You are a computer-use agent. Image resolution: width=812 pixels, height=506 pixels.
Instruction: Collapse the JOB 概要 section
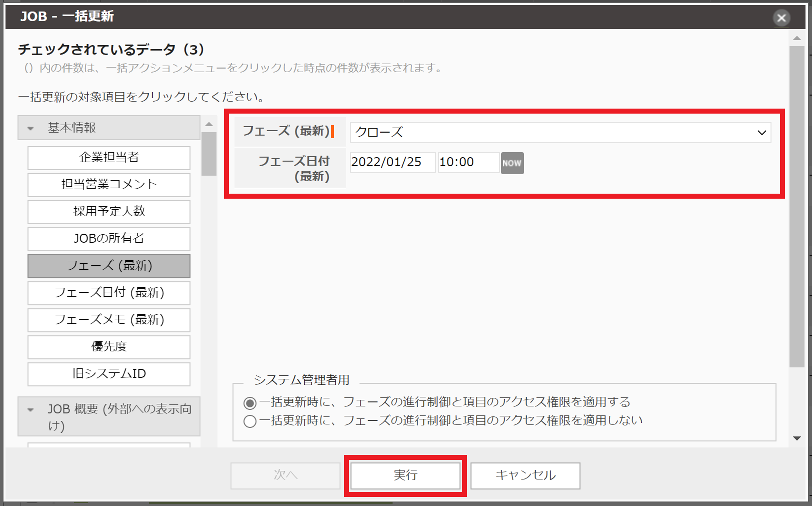pyautogui.click(x=31, y=410)
